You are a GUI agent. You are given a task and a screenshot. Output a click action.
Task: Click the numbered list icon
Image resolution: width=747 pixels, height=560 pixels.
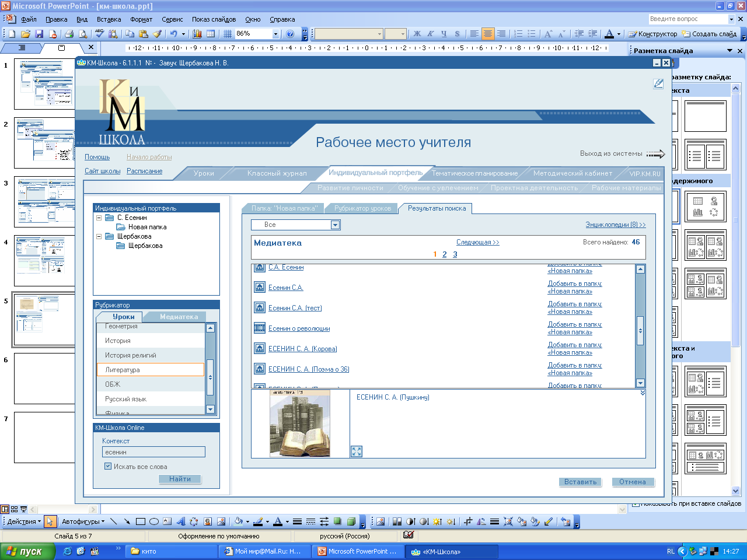[518, 34]
